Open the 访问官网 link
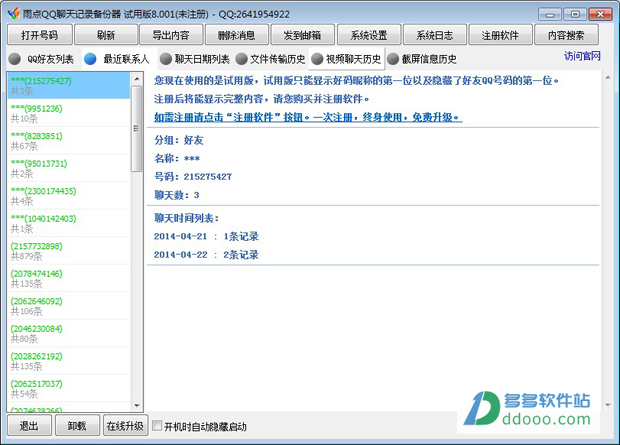The image size is (620, 445). click(x=582, y=56)
